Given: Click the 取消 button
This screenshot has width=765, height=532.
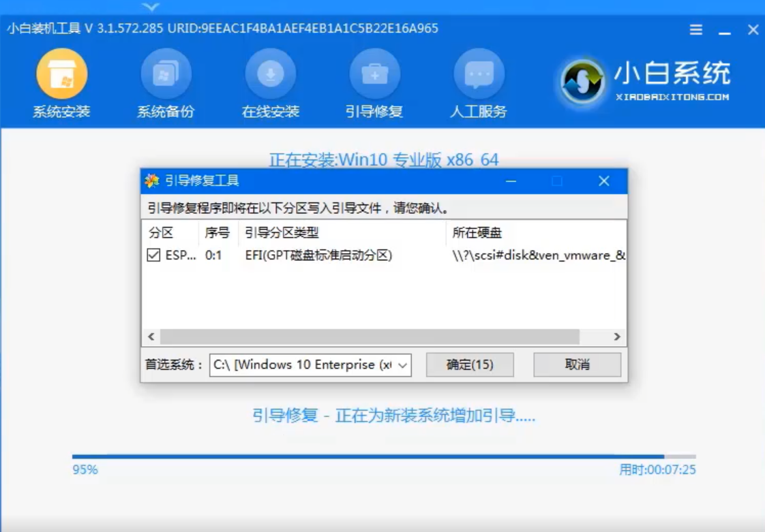Looking at the screenshot, I should (x=577, y=364).
